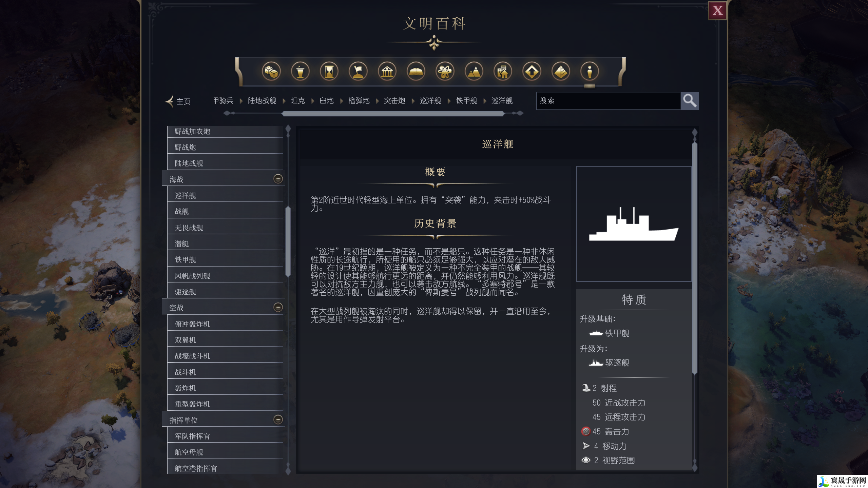
Task: Open the mountain terrain category icon
Action: tap(474, 72)
